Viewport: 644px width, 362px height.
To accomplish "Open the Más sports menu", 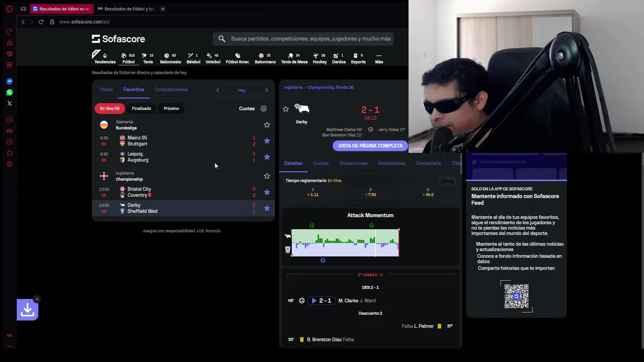I will coord(379,58).
